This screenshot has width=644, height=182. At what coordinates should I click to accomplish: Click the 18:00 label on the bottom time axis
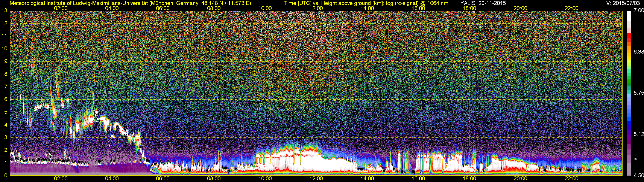click(469, 179)
